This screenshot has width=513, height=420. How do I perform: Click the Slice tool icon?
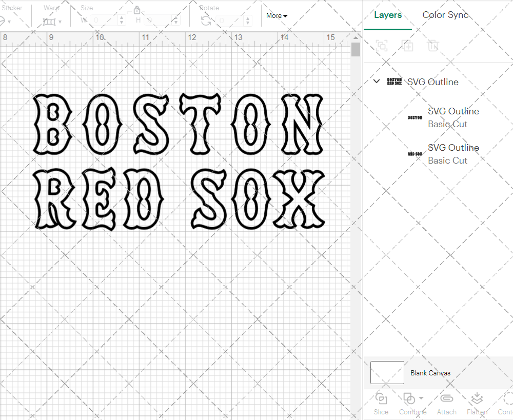coord(381,398)
